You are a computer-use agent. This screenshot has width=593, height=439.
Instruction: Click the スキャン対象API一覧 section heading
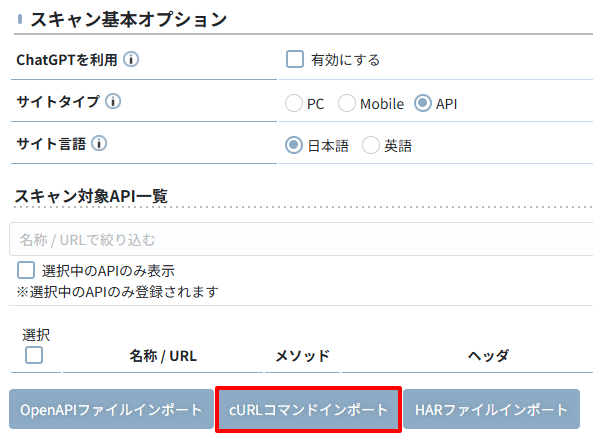pos(91,196)
